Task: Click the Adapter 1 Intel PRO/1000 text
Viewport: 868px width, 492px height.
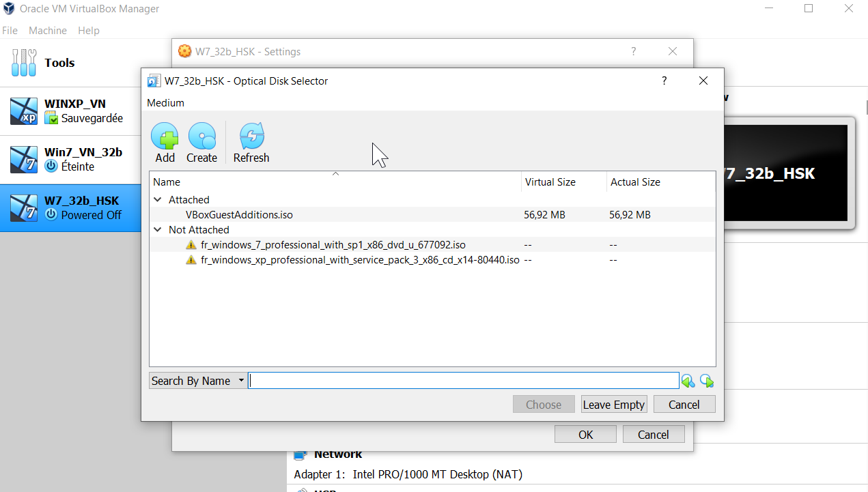Action: pyautogui.click(x=408, y=474)
